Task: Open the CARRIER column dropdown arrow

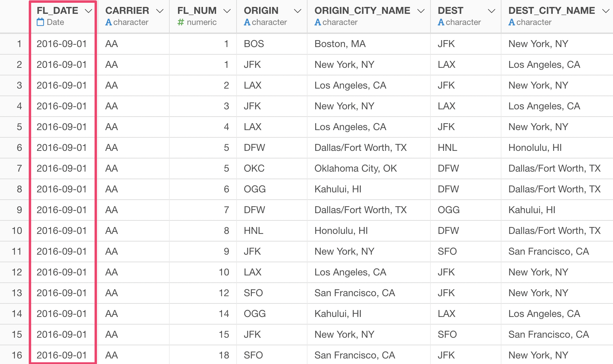Action: click(x=160, y=11)
